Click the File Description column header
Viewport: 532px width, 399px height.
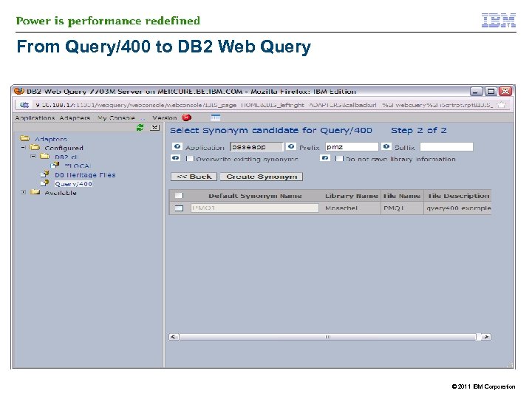458,196
